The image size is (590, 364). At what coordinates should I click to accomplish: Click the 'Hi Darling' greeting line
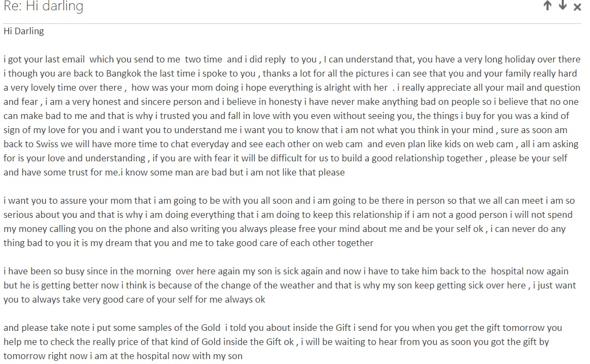coord(24,32)
